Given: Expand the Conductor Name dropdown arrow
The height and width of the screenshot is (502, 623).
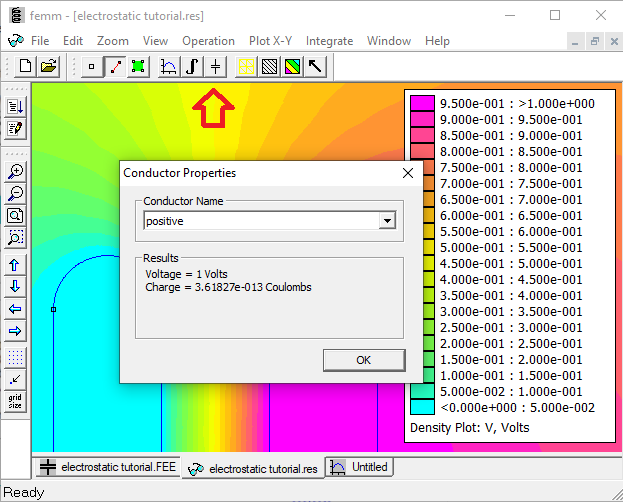Looking at the screenshot, I should pyautogui.click(x=387, y=221).
